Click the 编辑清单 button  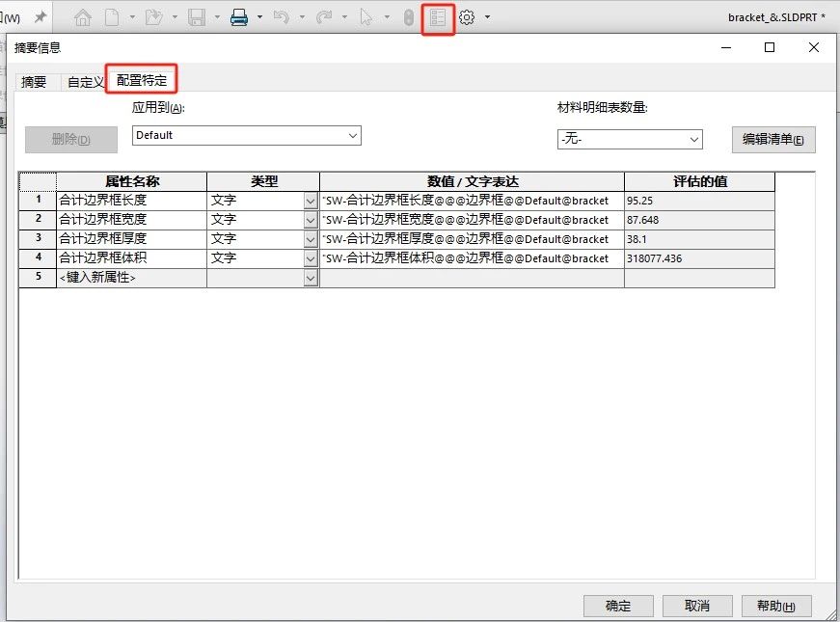772,139
